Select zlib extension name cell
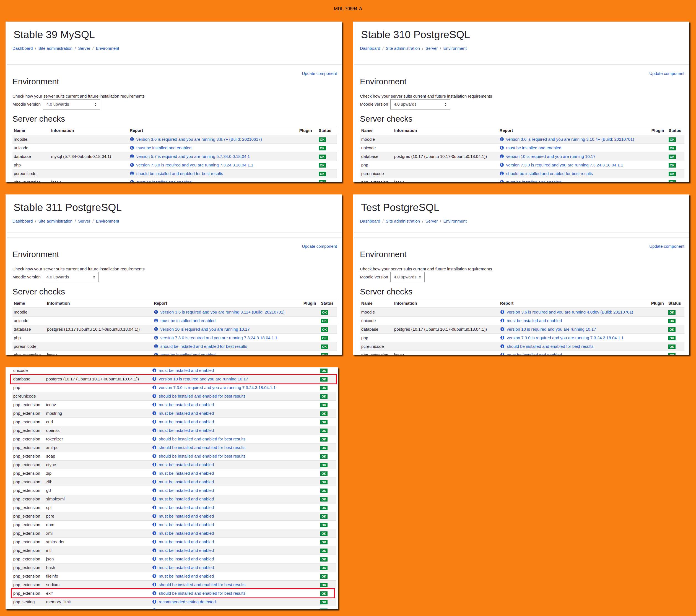The image size is (696, 616). (49, 482)
